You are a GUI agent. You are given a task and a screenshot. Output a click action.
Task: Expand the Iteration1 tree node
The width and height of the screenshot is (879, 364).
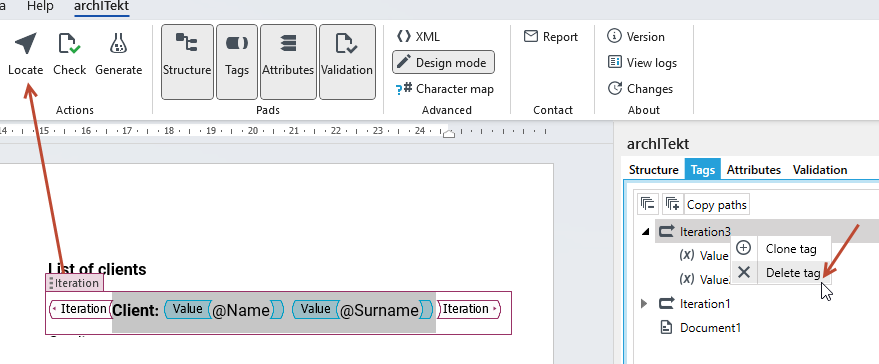click(x=644, y=303)
